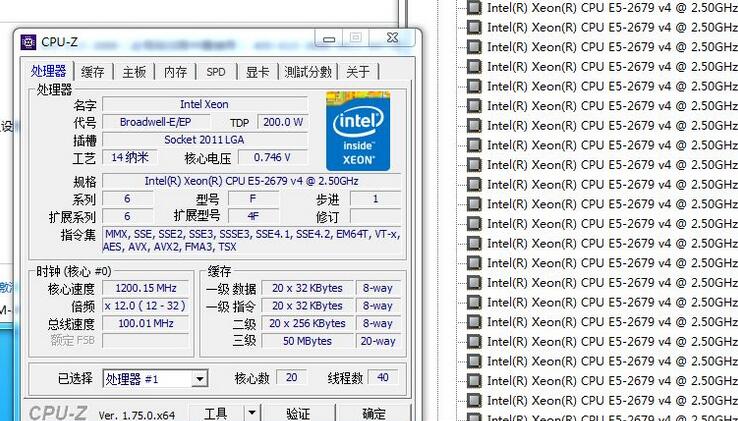The image size is (738, 421).
Task: Click the 系列 value 6
Action: point(127,199)
